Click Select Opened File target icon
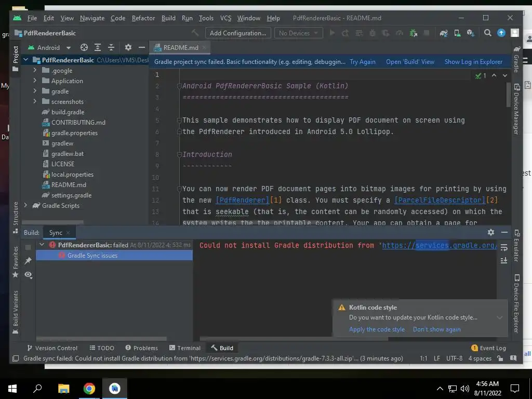This screenshot has width=532, height=399. 84,47
